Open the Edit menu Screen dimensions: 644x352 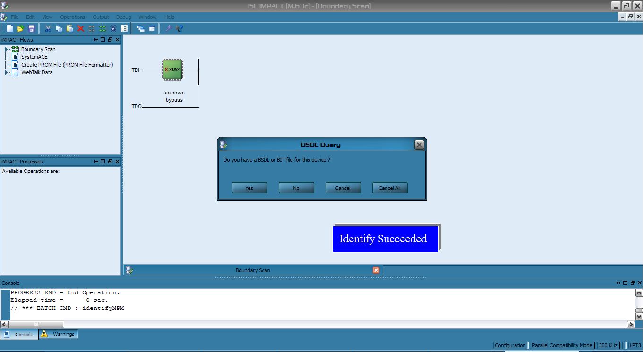(x=30, y=17)
